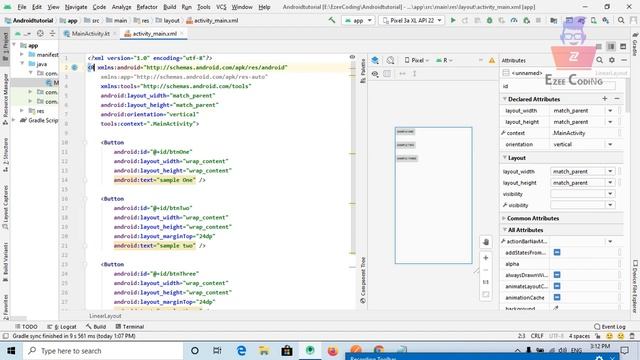
Task: Click the Make Project hammer icon
Action: [x=332, y=20]
